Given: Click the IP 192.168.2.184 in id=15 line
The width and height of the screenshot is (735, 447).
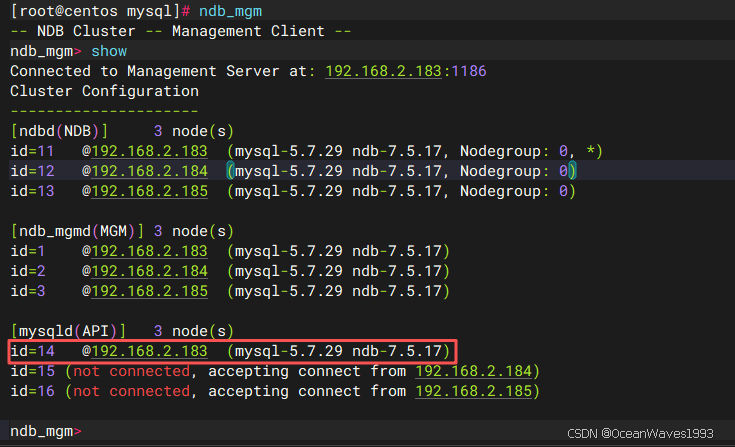Looking at the screenshot, I should (x=473, y=372).
